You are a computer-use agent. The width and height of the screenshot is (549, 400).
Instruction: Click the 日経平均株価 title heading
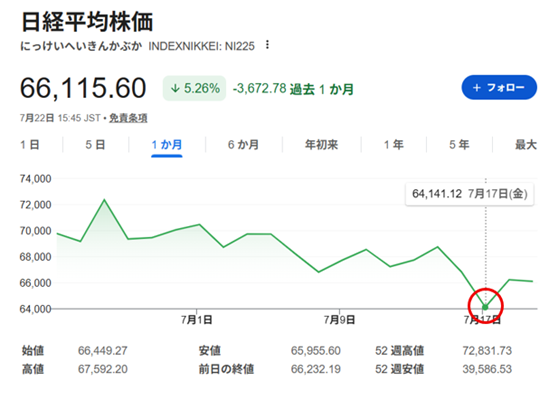click(87, 22)
